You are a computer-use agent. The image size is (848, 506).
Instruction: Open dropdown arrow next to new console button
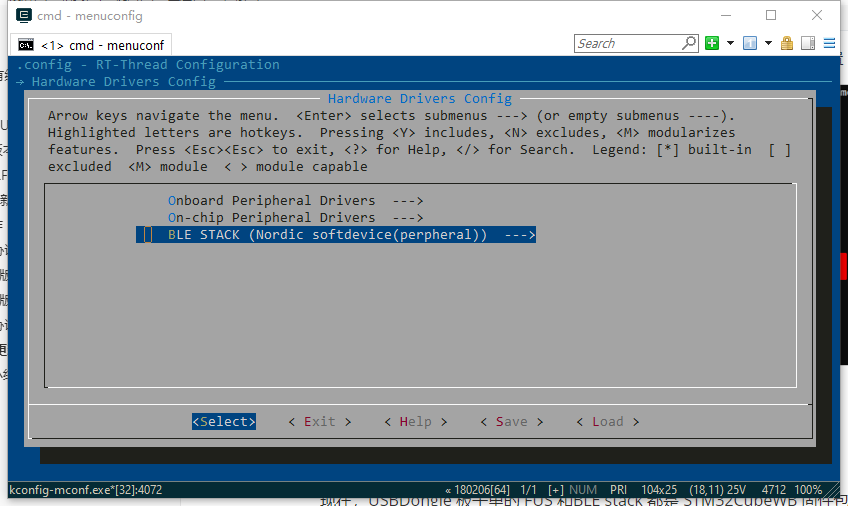click(x=730, y=43)
